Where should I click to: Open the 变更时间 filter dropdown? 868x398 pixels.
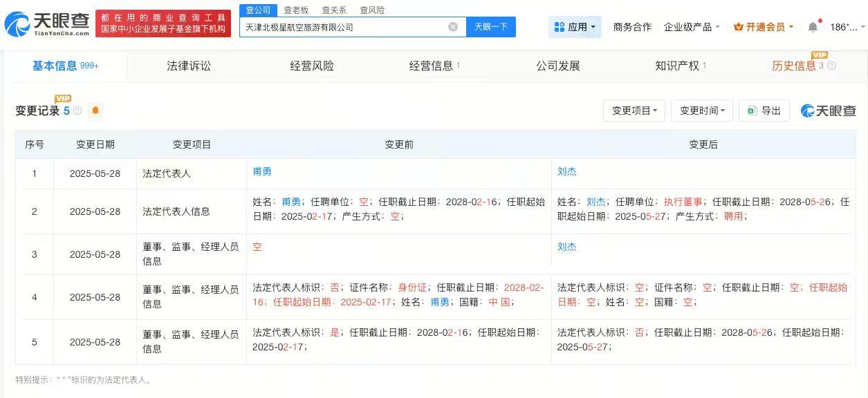tap(702, 111)
